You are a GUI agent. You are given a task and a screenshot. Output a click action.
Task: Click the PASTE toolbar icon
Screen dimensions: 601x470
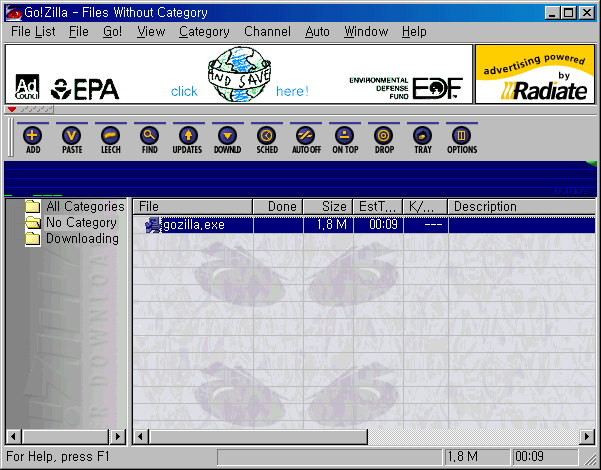[72, 136]
